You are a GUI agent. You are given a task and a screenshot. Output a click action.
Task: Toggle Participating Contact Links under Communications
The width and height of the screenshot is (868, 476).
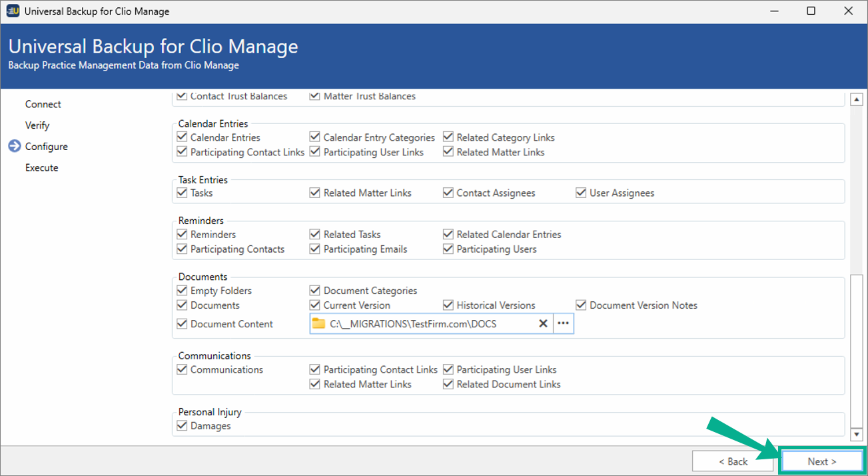(315, 369)
